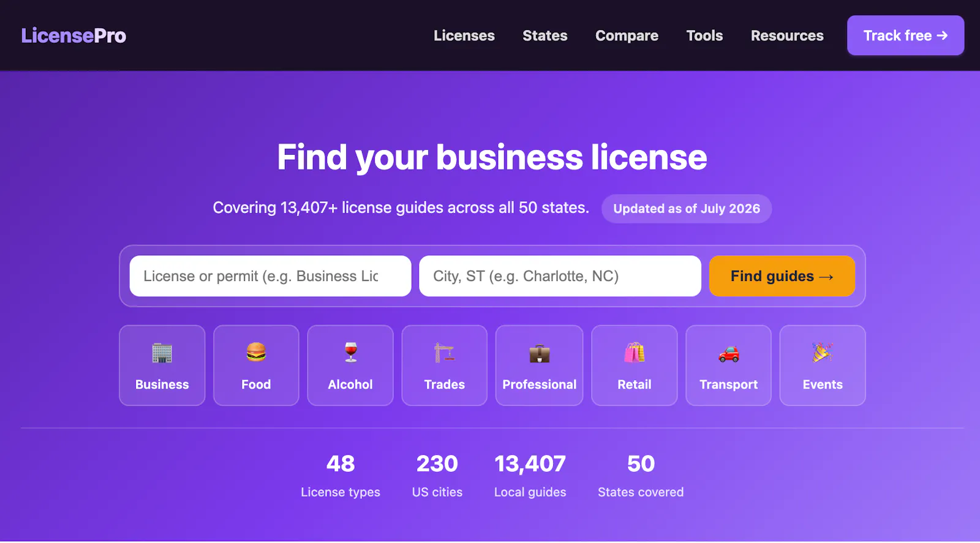Focus the License or permit input
This screenshot has height=543, width=980.
pos(270,276)
